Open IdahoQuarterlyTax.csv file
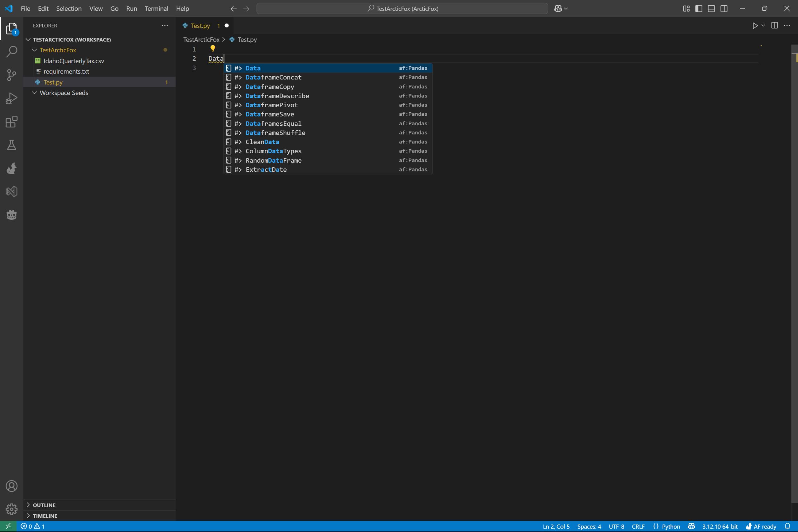Viewport: 798px width, 532px height. [x=99, y=61]
